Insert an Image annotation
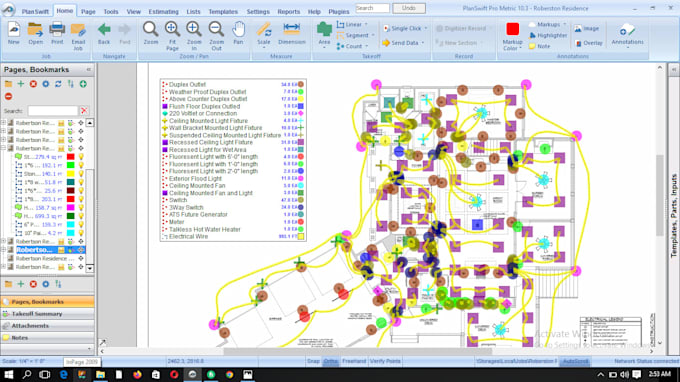Viewport: 680px width, 382px height. 587,29
